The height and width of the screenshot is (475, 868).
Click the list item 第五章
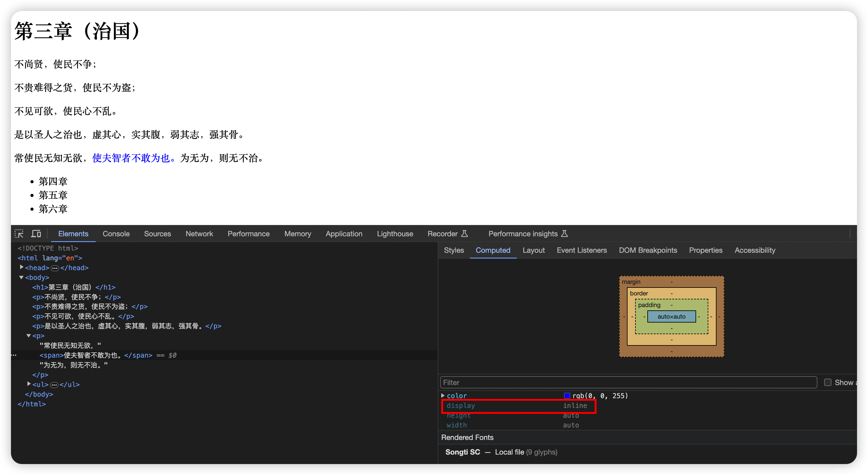click(53, 195)
